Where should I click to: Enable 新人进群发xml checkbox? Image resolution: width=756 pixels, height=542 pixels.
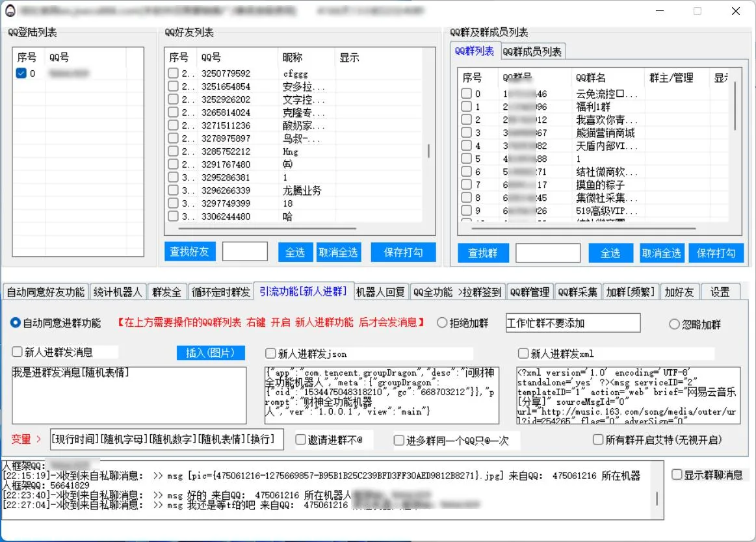523,354
